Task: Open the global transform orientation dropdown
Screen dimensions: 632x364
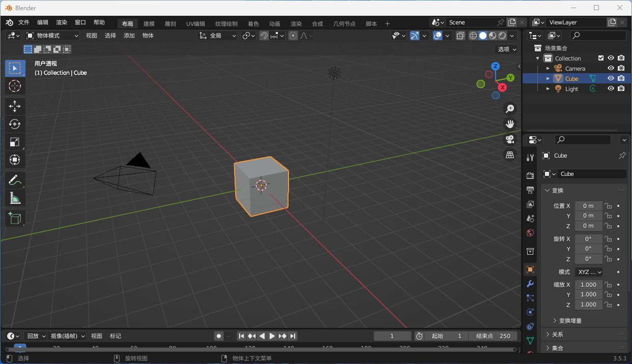Action: pos(218,36)
